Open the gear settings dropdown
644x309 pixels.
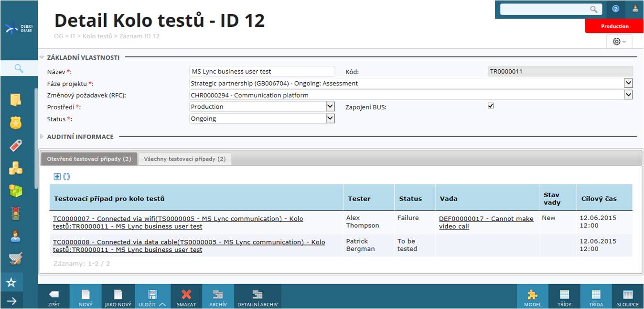pos(619,42)
